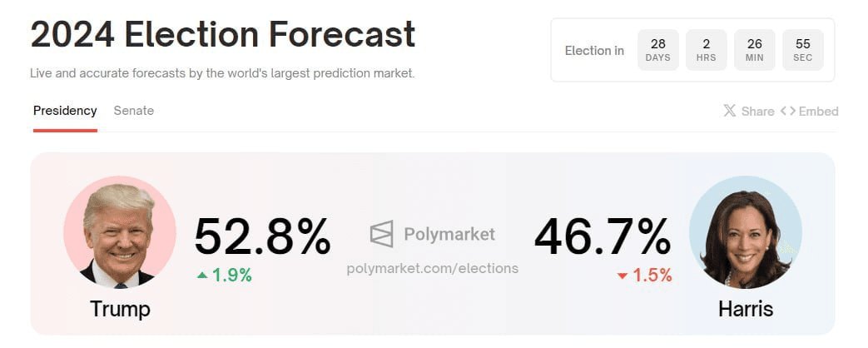This screenshot has height=348, width=868.
Task: Click the Embed code brackets icon
Action: point(788,111)
